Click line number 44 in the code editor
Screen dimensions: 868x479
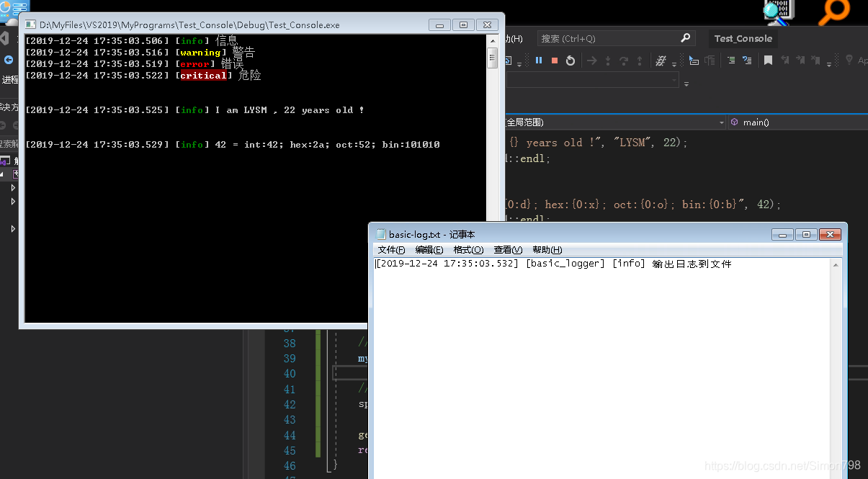290,435
